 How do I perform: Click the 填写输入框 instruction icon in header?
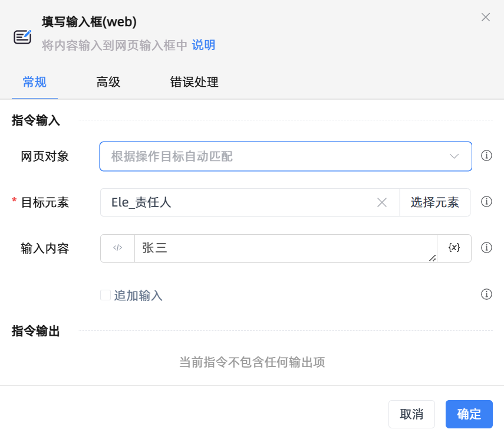point(22,35)
